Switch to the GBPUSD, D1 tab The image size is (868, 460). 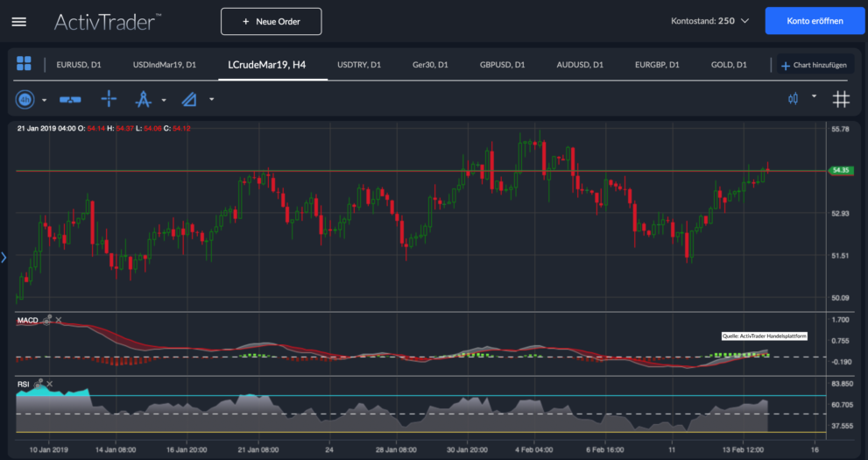coord(502,65)
